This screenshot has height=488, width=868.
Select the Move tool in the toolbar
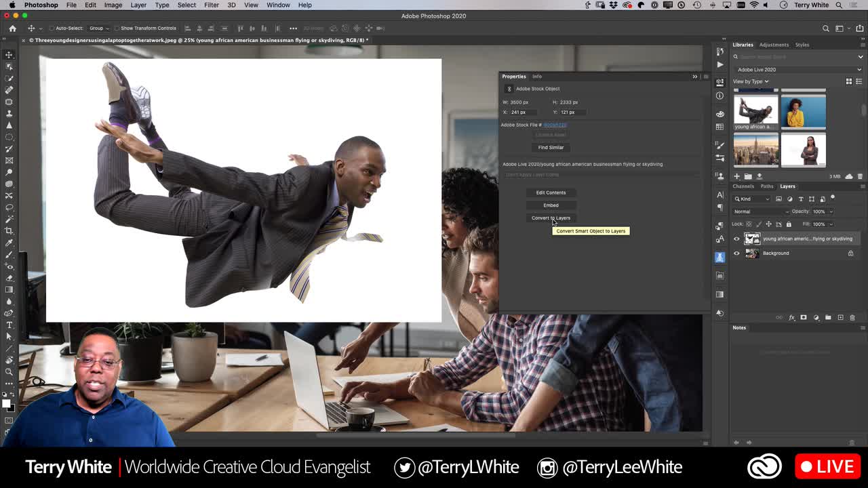click(9, 54)
